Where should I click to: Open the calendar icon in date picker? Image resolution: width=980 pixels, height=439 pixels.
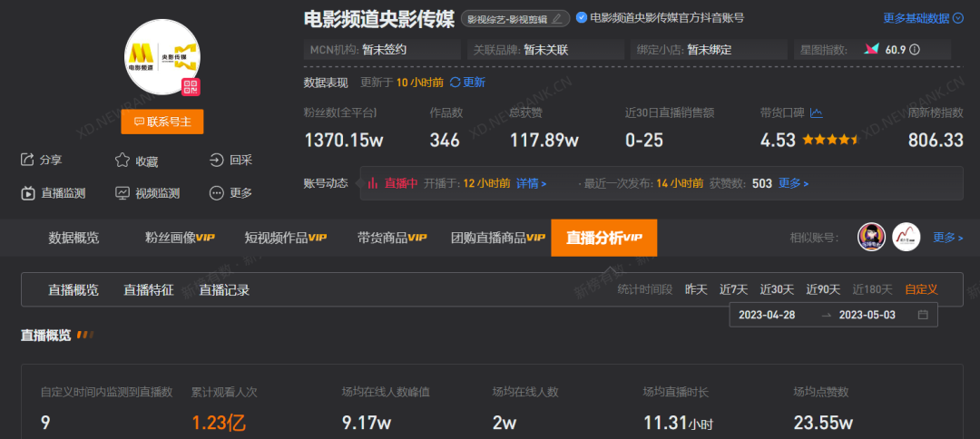coord(923,315)
